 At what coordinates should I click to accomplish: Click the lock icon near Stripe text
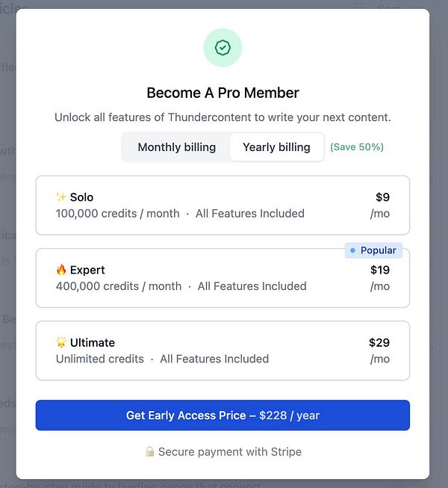(149, 452)
